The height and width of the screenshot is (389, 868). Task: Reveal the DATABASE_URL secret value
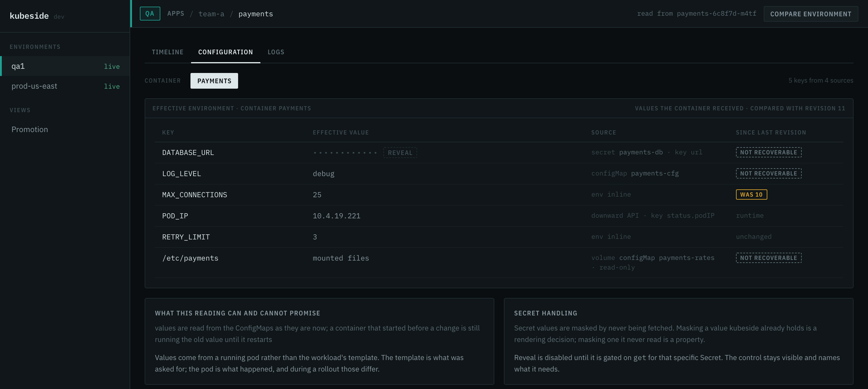click(x=400, y=153)
